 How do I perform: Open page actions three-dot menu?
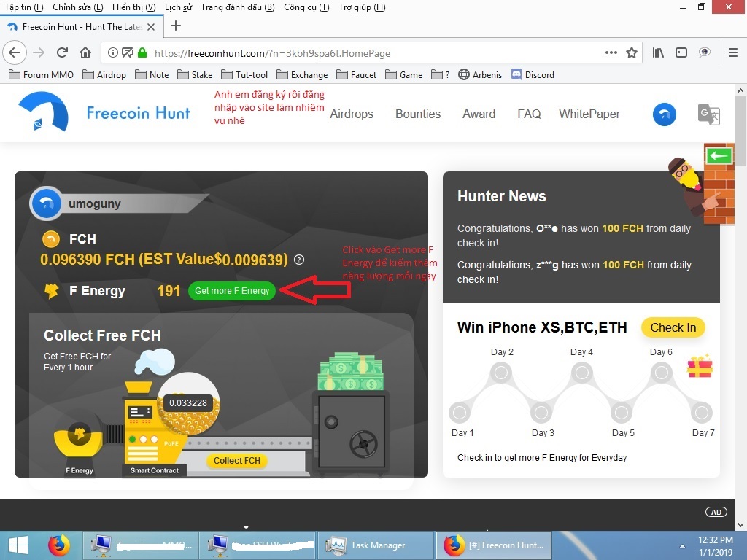[x=611, y=52]
